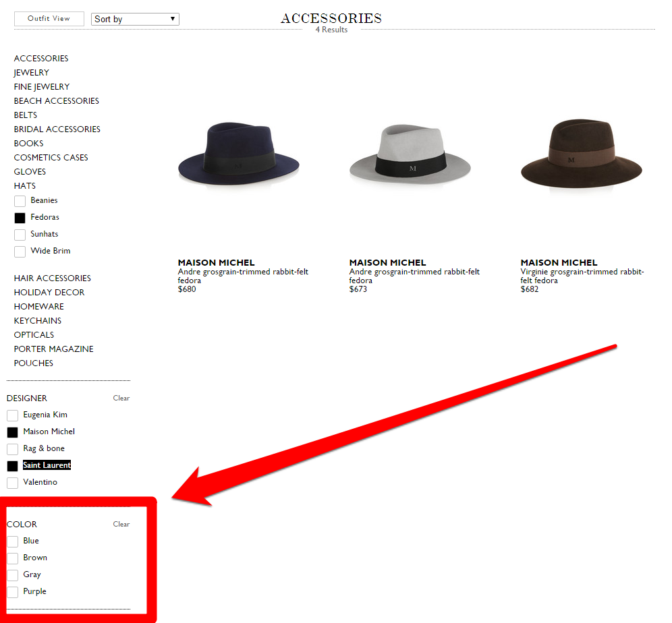
Task: Enable the Rag & bone filter
Action: pyautogui.click(x=12, y=449)
